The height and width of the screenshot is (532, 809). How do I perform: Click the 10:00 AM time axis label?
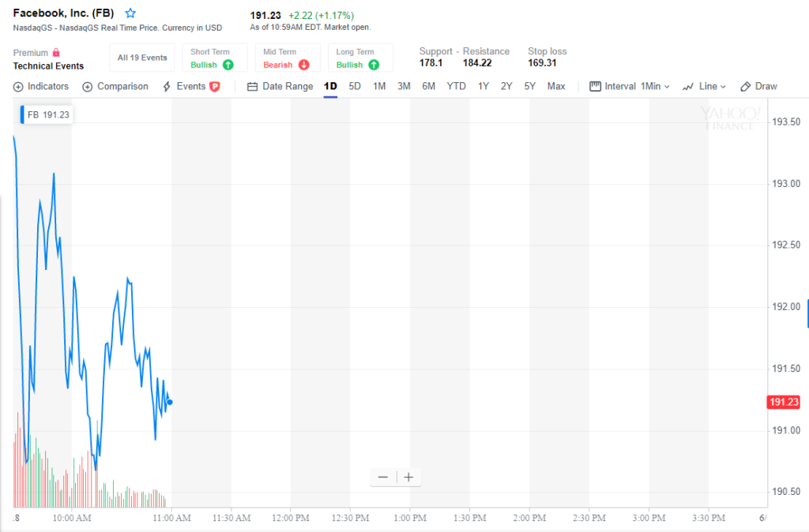point(72,518)
